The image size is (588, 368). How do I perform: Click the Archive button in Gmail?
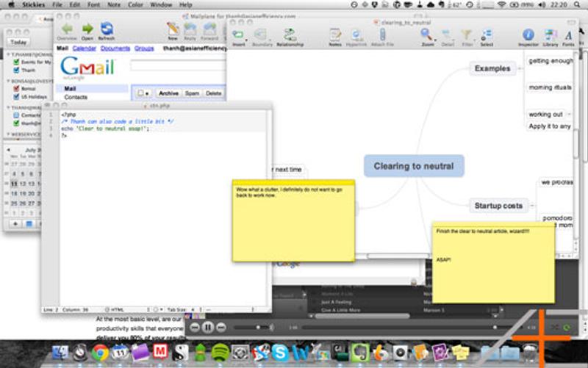click(168, 93)
